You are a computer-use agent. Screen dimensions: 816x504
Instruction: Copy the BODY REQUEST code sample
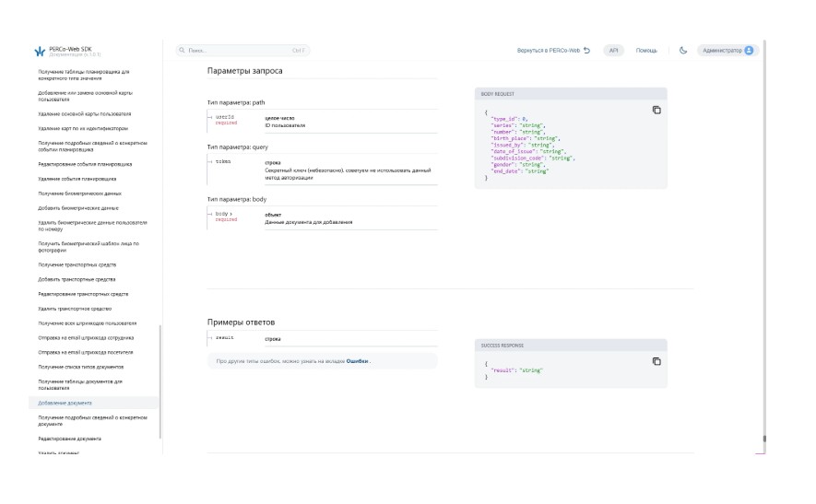pyautogui.click(x=656, y=110)
